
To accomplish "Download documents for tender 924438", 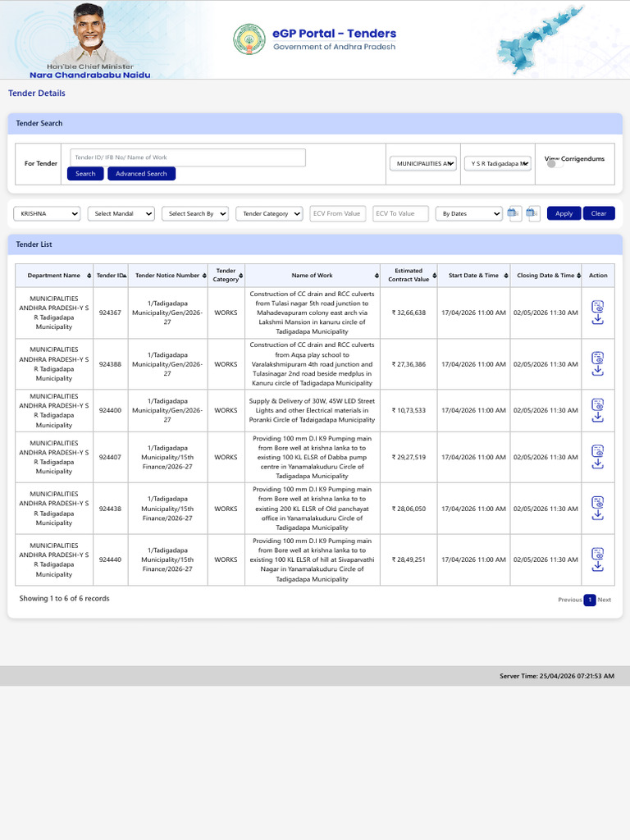I will click(597, 515).
